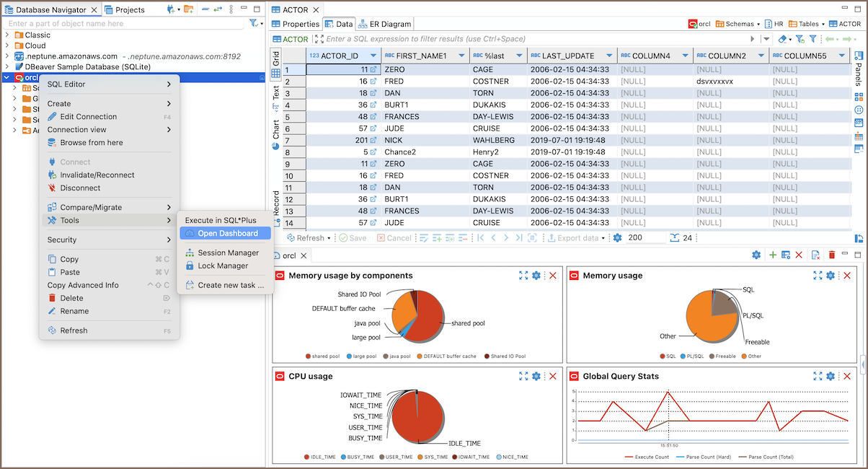The image size is (868, 469).
Task: Click the fetch row count icon
Action: (x=675, y=238)
